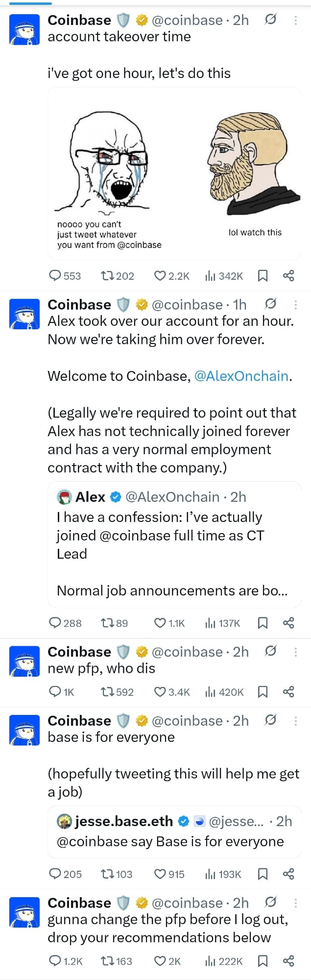Share the Welcome to Coinbase tweet
Screen dimensions: 311x980
[x=288, y=623]
